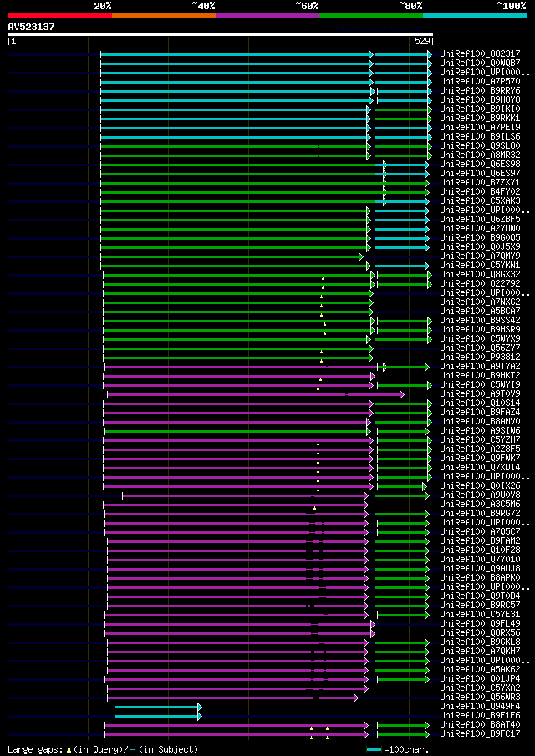This screenshot has width=535, height=756.
Task: Open the UniRef100_Q9SL80 hit
Action: [x=480, y=145]
